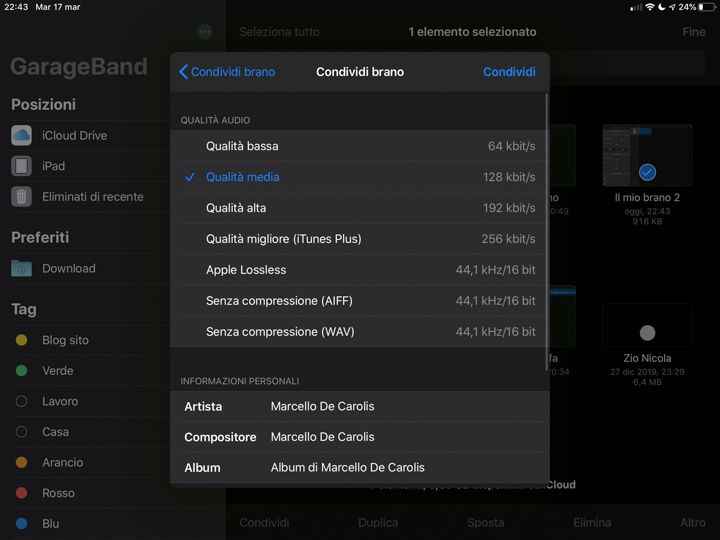
Task: Tap Sposta in bottom toolbar
Action: tap(485, 523)
